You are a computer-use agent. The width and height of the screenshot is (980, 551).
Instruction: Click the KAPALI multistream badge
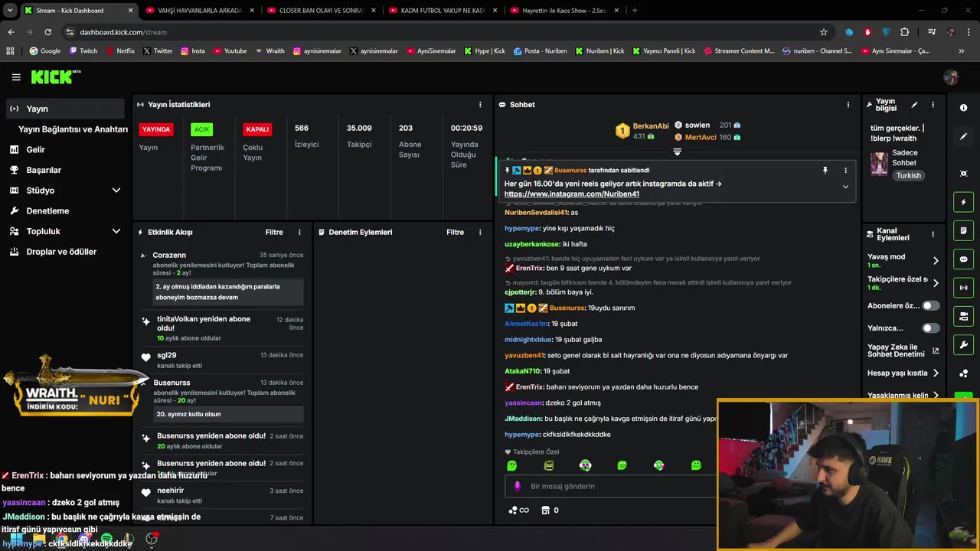pos(257,129)
